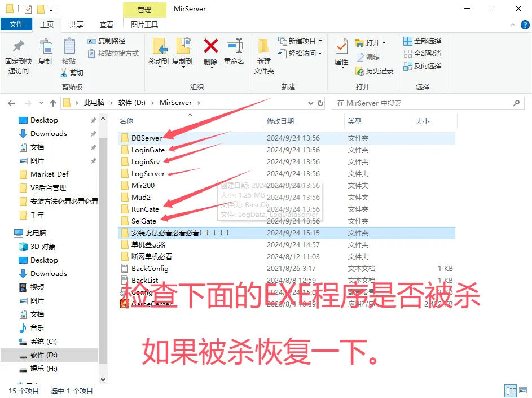This screenshot has width=532, height=398.
Task: Click the Manage (管理) contextual tab
Action: 144,10
